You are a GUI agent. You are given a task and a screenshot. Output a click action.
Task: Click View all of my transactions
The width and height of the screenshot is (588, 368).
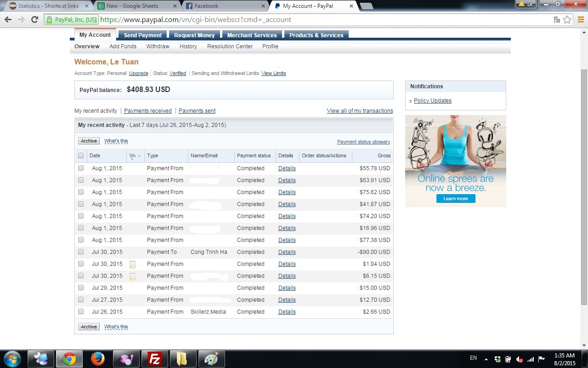click(x=360, y=111)
